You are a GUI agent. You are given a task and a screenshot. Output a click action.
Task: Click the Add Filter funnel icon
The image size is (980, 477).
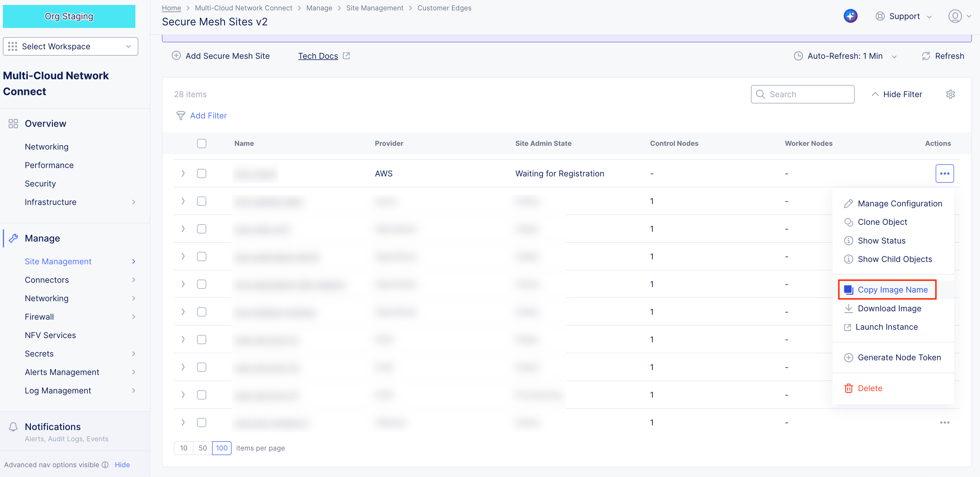coord(181,115)
